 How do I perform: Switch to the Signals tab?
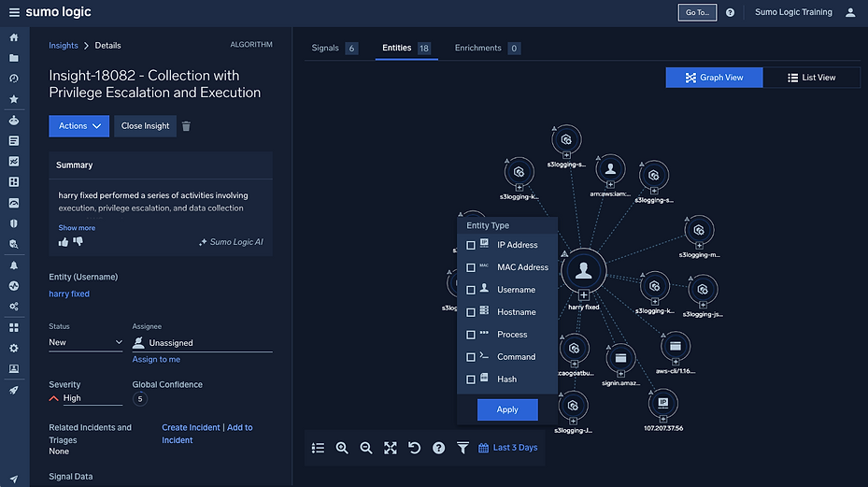[x=334, y=49]
